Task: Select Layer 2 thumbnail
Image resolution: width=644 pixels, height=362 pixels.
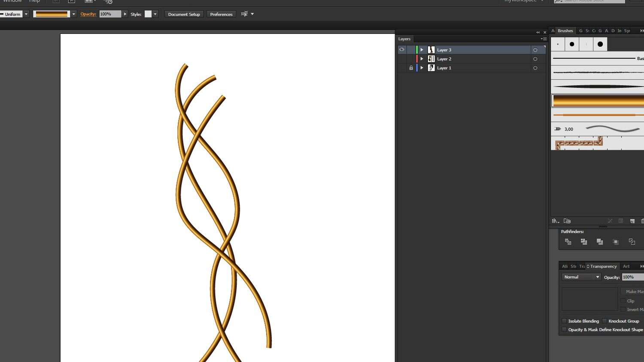Action: point(431,59)
